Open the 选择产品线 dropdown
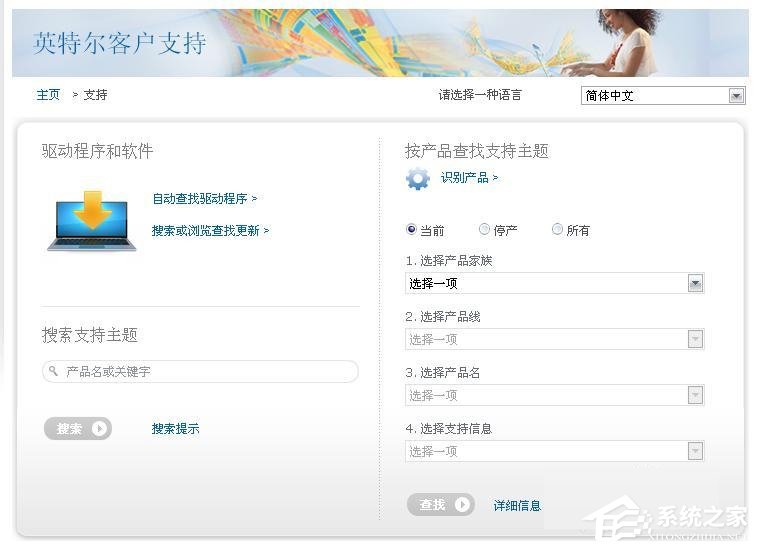This screenshot has width=757, height=550. (554, 339)
